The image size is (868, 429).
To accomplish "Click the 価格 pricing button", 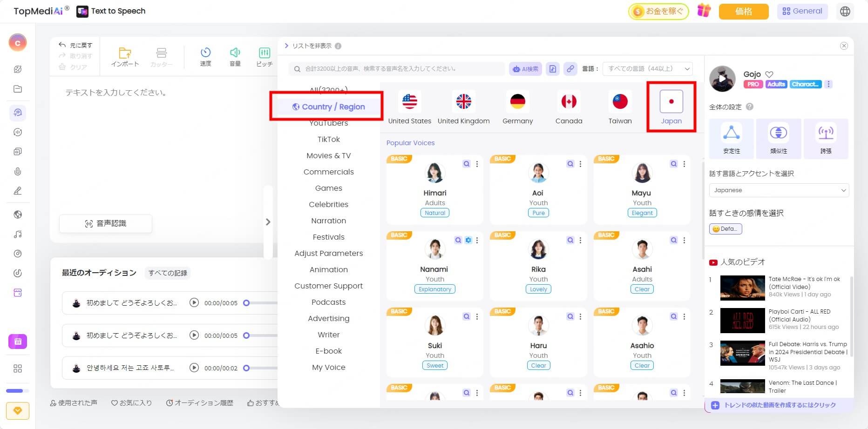I will click(x=744, y=11).
